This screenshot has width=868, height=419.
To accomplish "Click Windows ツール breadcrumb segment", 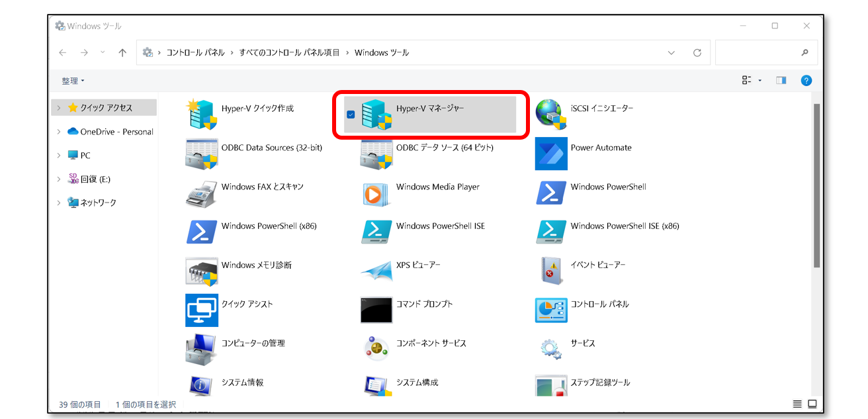I will tap(382, 52).
